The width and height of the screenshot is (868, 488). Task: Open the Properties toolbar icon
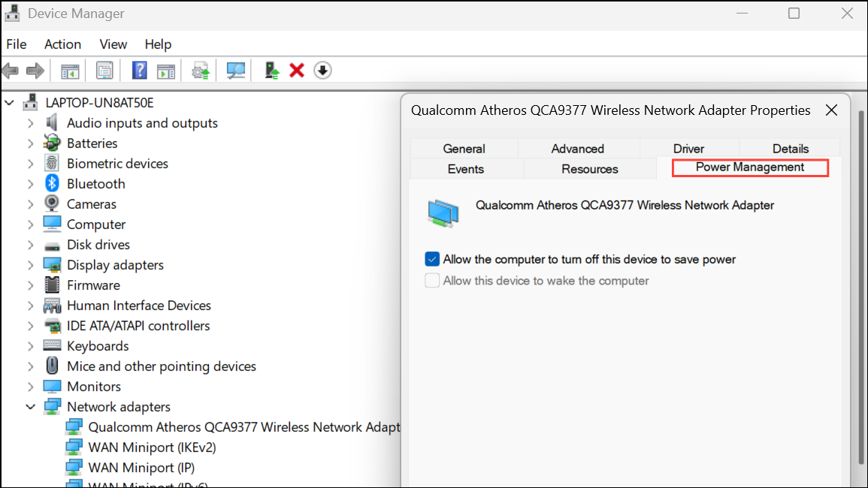click(x=104, y=71)
